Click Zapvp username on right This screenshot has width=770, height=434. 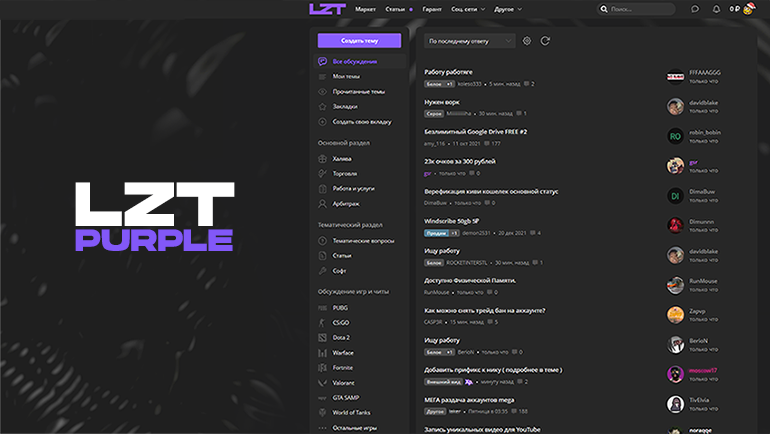(697, 311)
